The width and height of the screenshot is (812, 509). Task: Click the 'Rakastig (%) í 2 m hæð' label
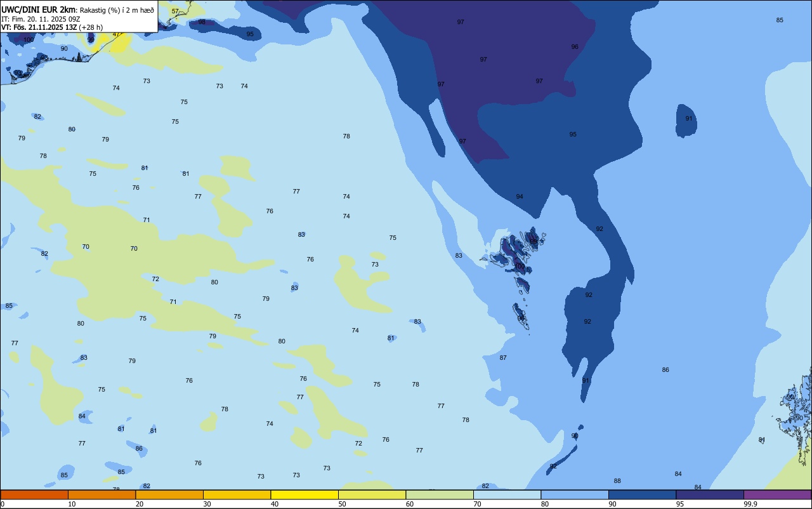(117, 10)
